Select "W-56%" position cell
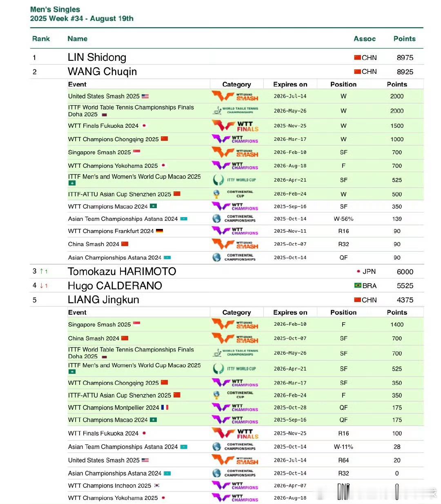The width and height of the screenshot is (441, 504). coord(343,219)
